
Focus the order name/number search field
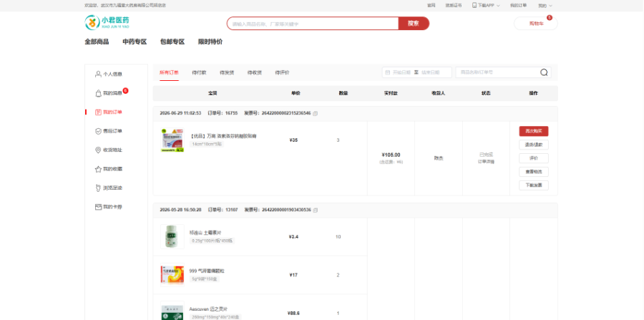(x=498, y=72)
